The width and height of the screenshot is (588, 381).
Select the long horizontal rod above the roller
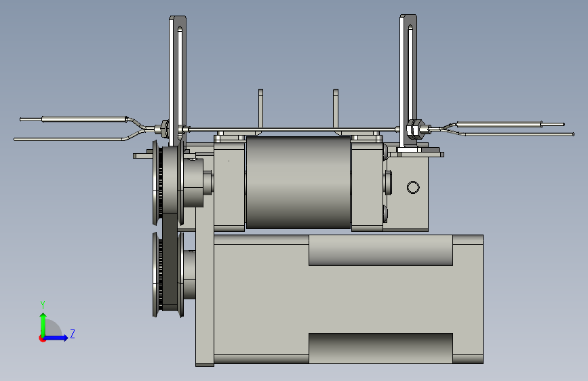tap(292, 129)
